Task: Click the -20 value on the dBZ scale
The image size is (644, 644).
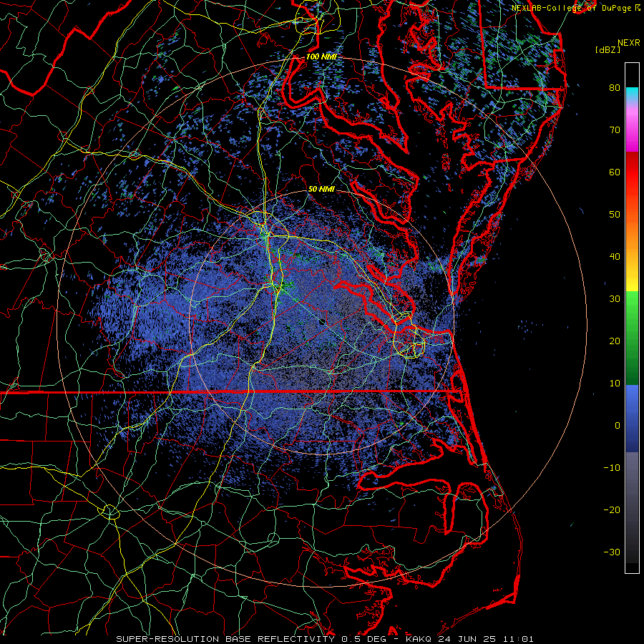Action: (612, 509)
